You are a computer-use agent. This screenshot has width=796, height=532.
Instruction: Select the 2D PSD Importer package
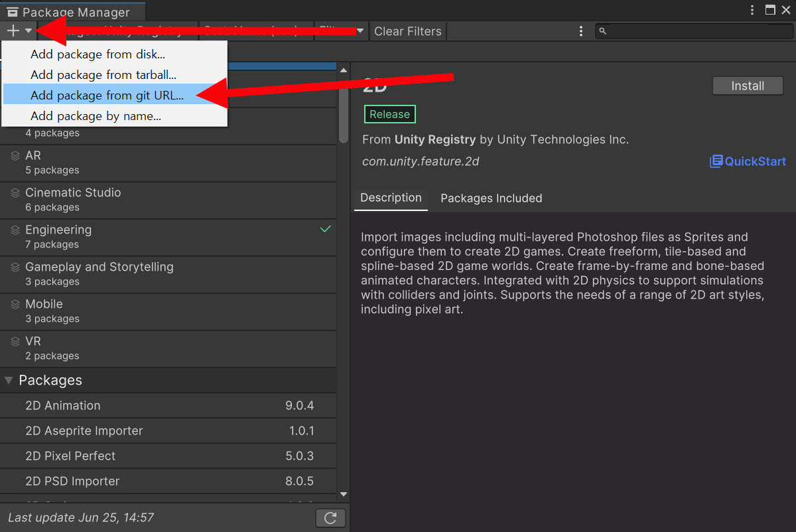(x=168, y=481)
